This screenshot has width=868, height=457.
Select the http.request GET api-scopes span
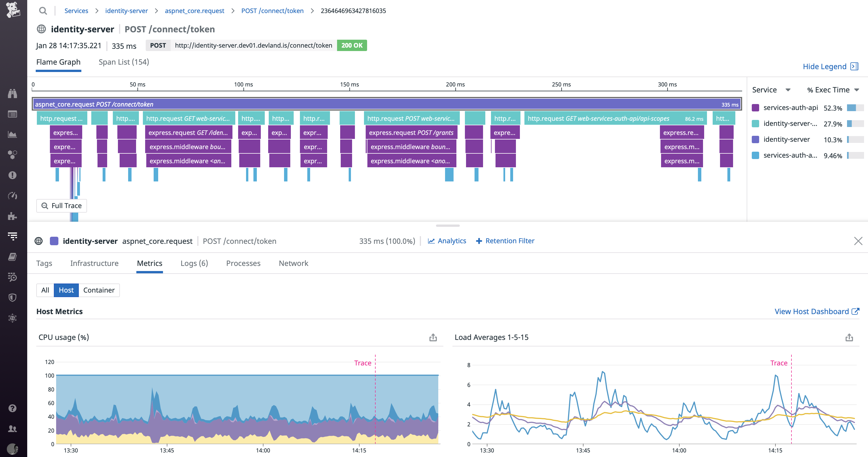(x=615, y=118)
